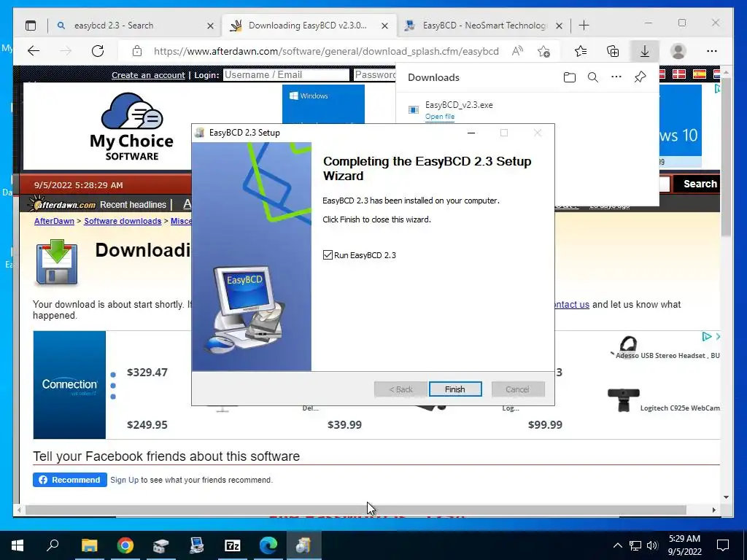Open File Explorer from the taskbar
747x560 pixels.
[89, 545]
